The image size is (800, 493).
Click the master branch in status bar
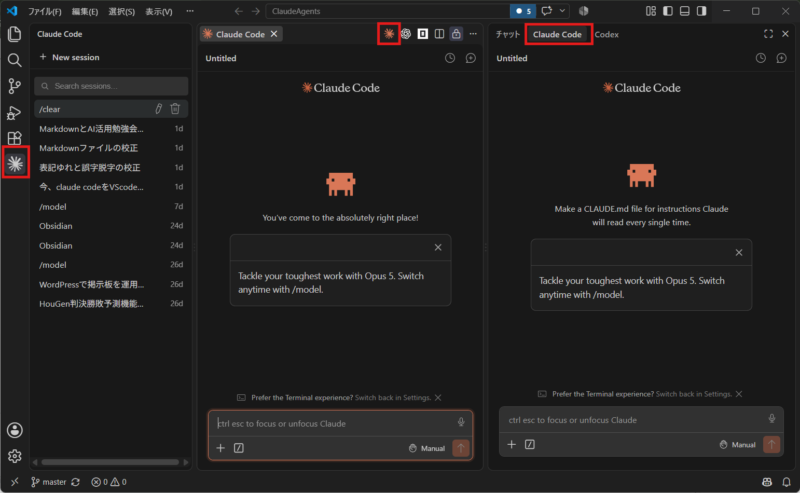pos(48,482)
